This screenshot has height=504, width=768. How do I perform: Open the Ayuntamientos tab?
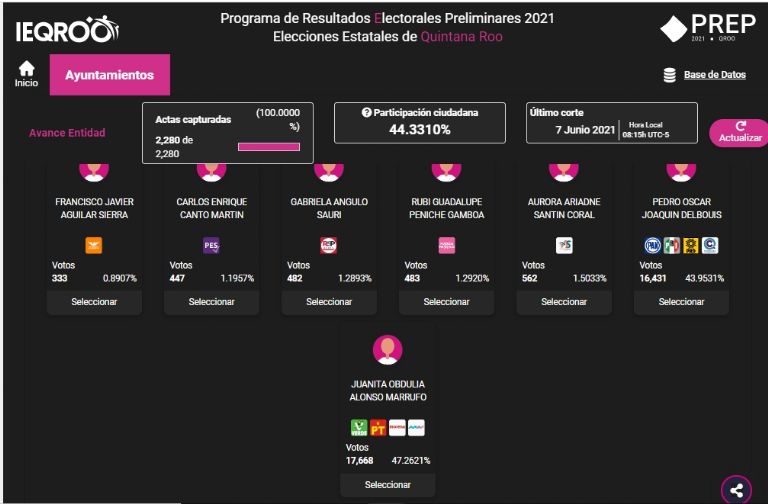(x=110, y=74)
